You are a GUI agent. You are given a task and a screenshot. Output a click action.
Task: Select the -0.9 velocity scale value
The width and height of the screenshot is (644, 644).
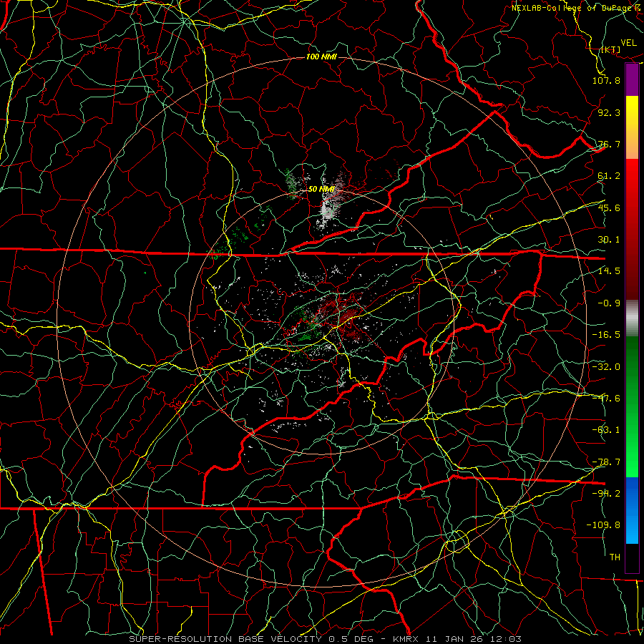tap(609, 303)
